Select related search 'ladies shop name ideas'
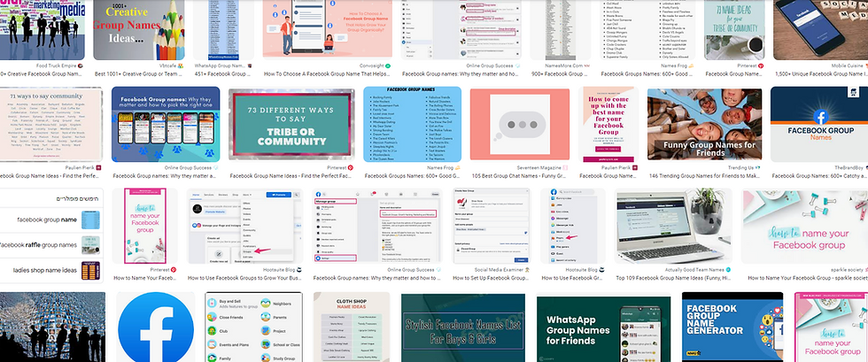Screen dimensions: 868x362 click(51, 270)
